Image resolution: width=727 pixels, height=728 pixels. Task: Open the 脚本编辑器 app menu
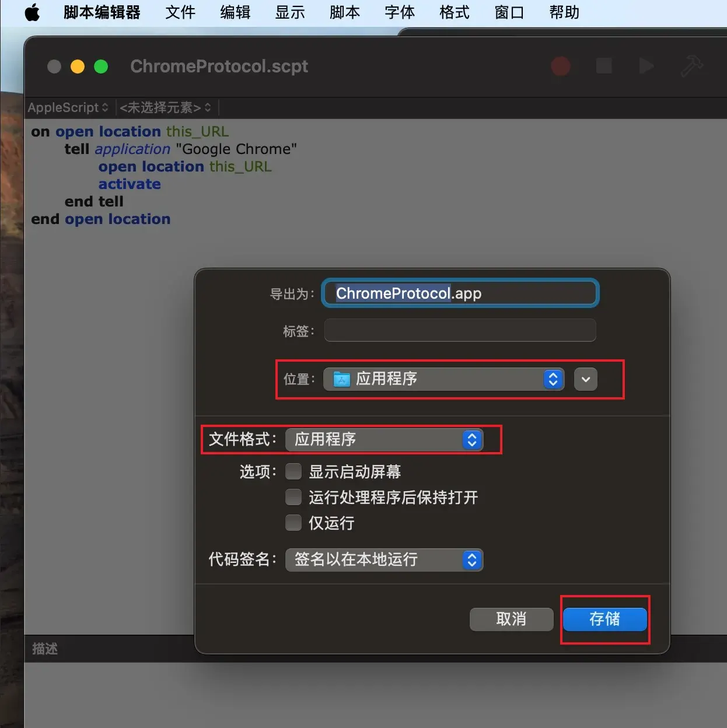click(102, 12)
